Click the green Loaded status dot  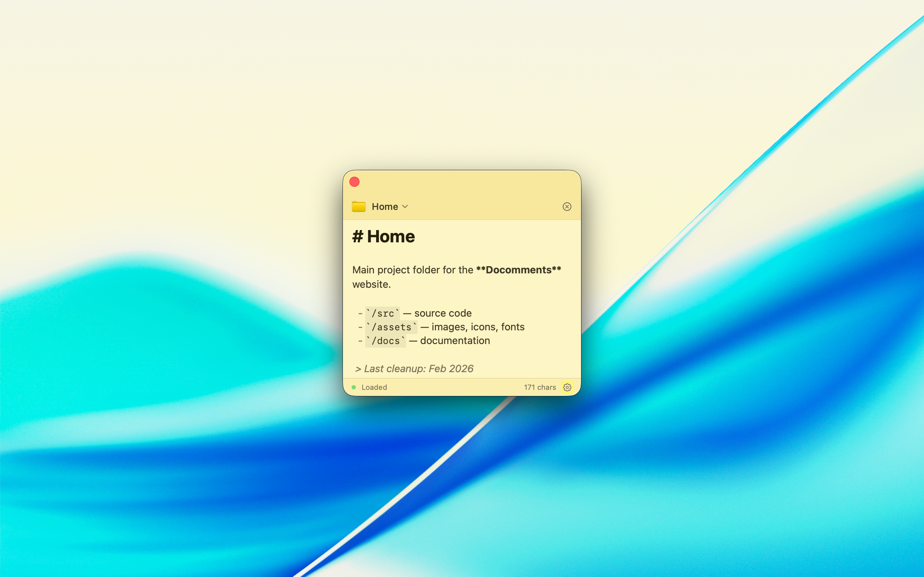tap(354, 387)
